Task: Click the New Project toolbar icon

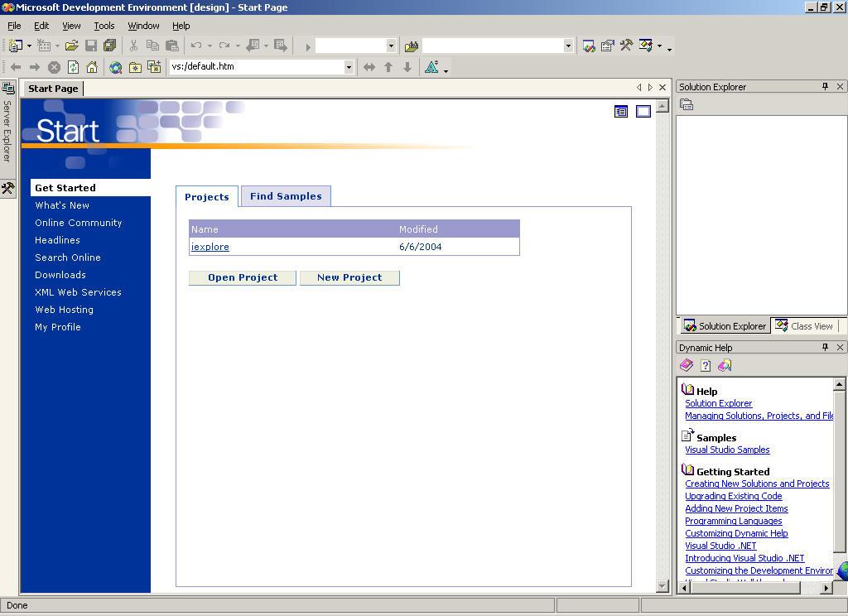Action: click(x=16, y=46)
